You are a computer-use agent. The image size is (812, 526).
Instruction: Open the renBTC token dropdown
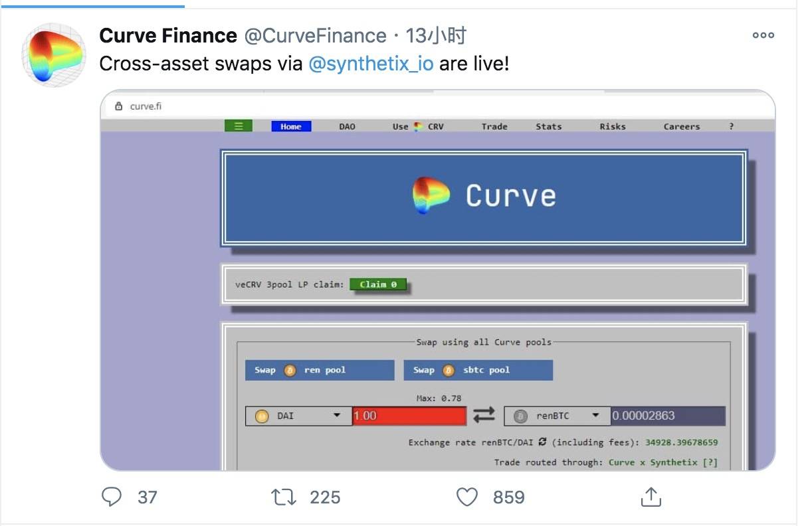(x=597, y=414)
